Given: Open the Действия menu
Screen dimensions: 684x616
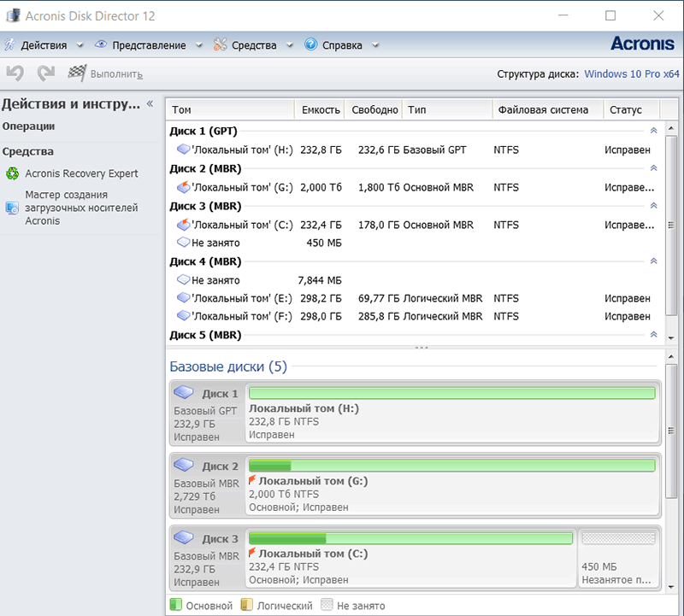Looking at the screenshot, I should (44, 45).
